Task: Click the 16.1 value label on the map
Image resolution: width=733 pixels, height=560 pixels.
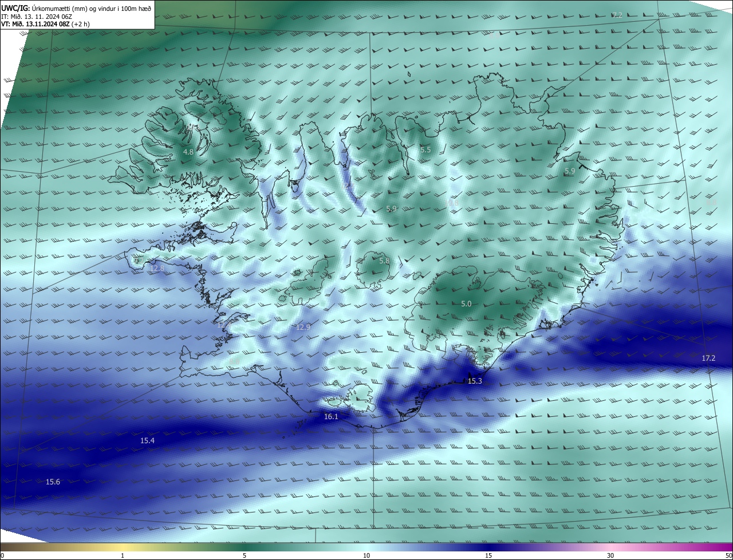Action: (331, 417)
